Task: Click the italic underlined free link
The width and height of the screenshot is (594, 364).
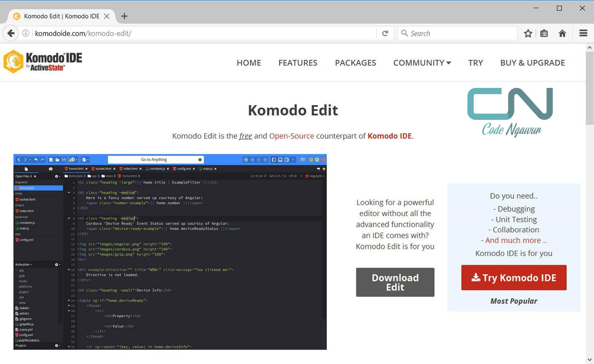Action: point(246,136)
